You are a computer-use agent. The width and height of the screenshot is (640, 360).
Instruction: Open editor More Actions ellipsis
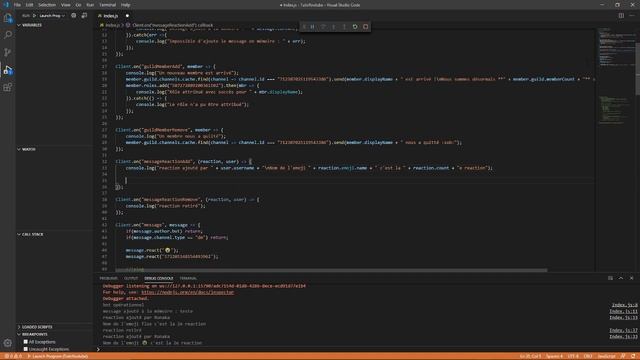pyautogui.click(x=632, y=16)
